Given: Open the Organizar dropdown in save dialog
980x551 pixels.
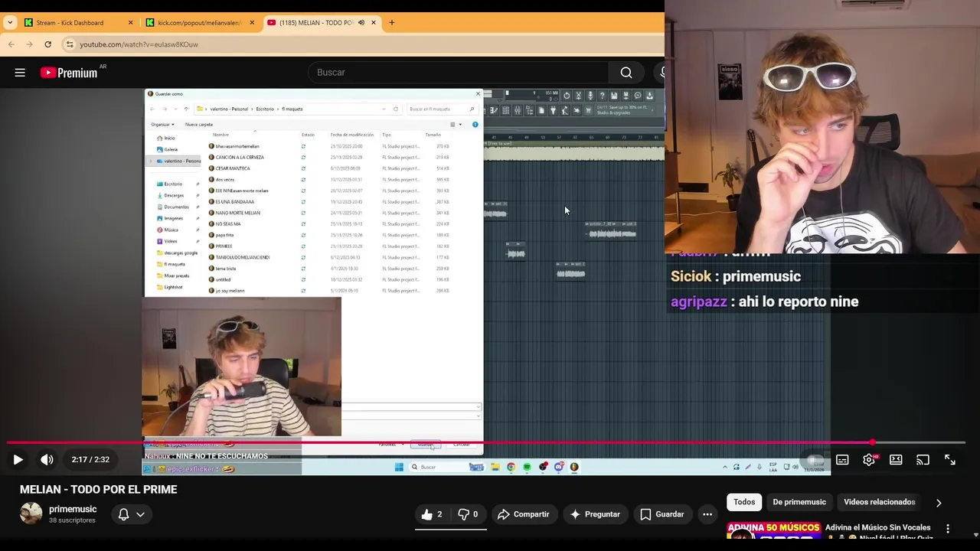Looking at the screenshot, I should pos(162,125).
